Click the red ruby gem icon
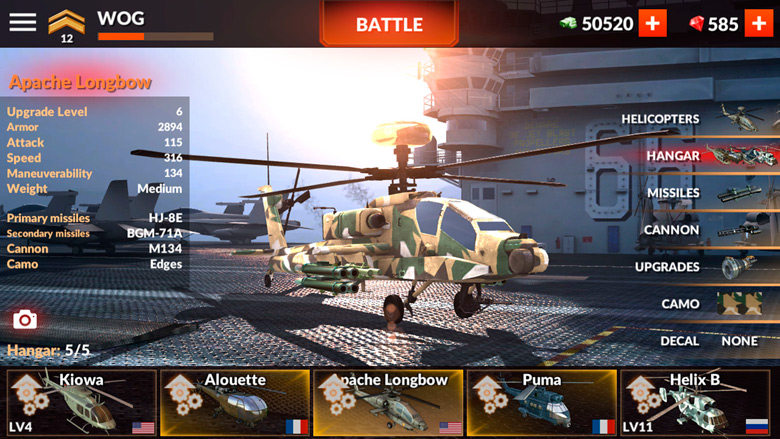 (696, 23)
